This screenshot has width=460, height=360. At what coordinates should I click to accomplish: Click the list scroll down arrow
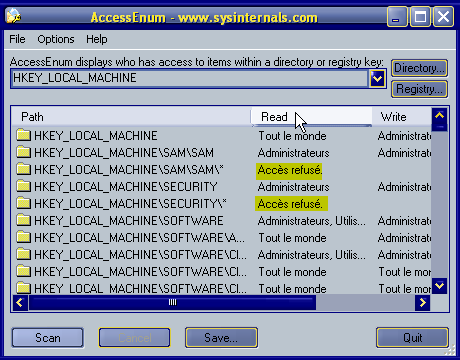tap(439, 286)
